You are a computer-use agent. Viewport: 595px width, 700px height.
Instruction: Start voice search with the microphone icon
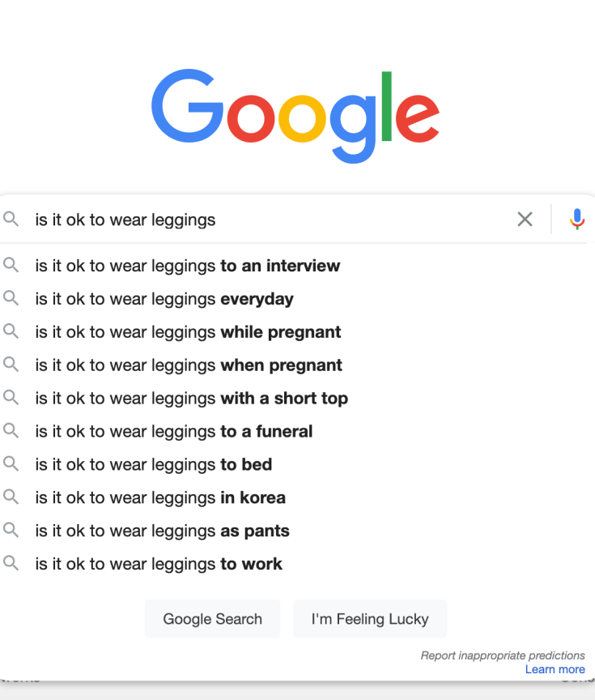[576, 219]
